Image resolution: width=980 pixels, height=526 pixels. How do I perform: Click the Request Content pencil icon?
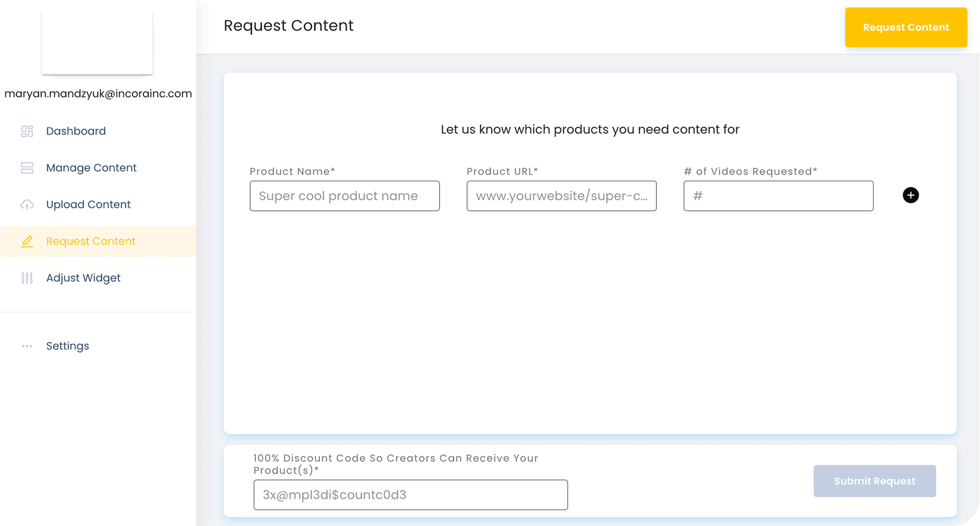[27, 241]
